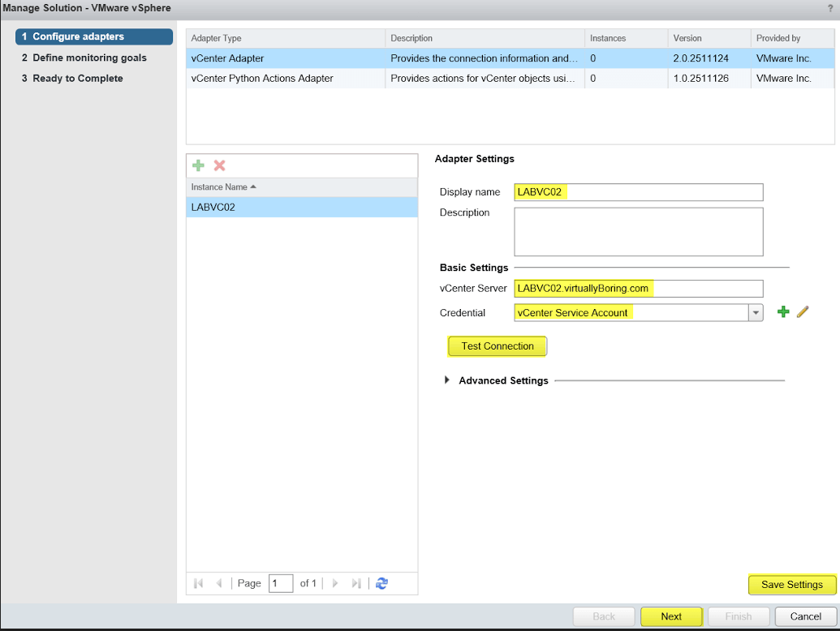Go to Define monitoring goals step
Image resolution: width=840 pixels, height=631 pixels.
tap(89, 58)
